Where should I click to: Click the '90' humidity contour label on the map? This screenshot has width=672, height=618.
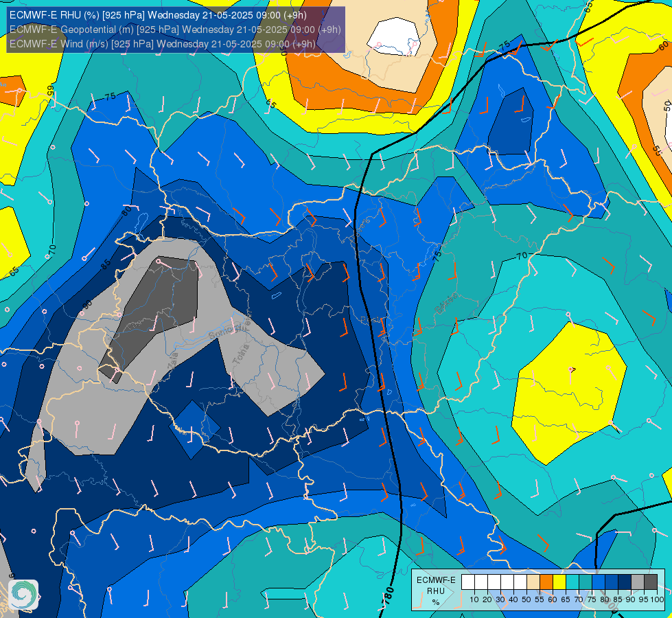87,304
